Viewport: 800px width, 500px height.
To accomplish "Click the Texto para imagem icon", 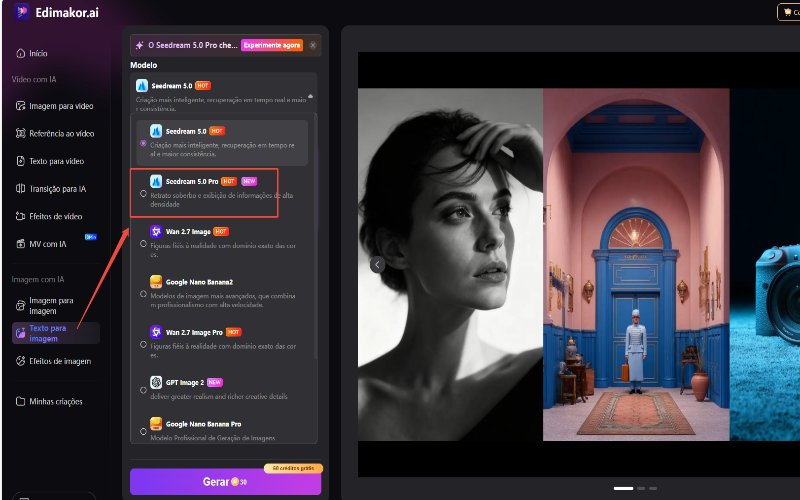I will (x=20, y=333).
